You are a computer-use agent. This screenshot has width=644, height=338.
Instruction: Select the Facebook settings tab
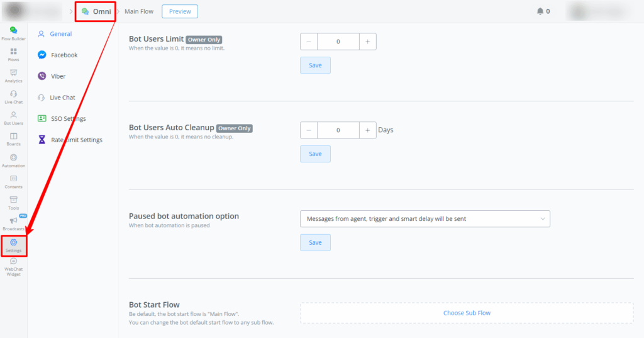click(x=64, y=55)
